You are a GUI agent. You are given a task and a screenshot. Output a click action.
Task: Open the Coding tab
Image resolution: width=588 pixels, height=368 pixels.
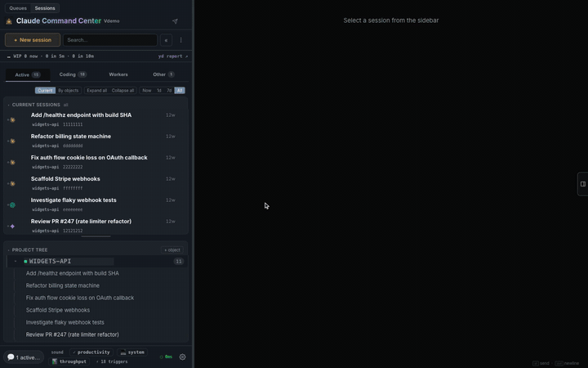click(73, 74)
